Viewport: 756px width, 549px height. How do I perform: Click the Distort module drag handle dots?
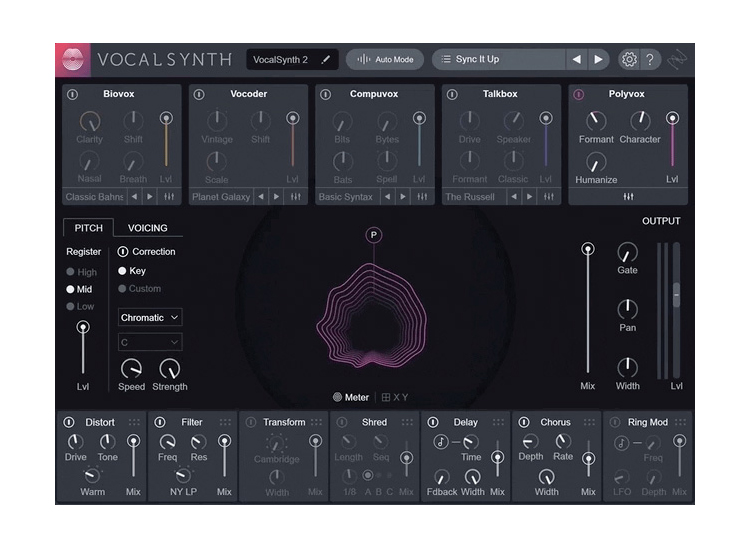coord(134,422)
